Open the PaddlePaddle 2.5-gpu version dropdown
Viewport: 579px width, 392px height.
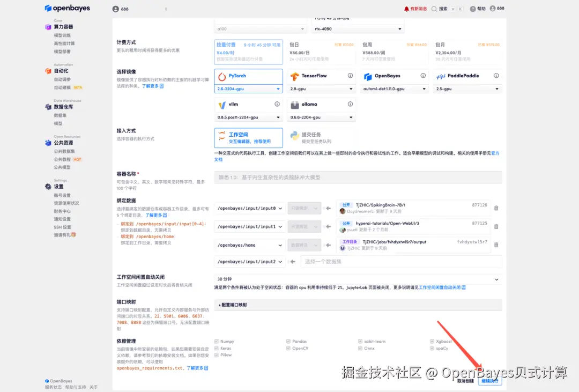click(x=467, y=89)
